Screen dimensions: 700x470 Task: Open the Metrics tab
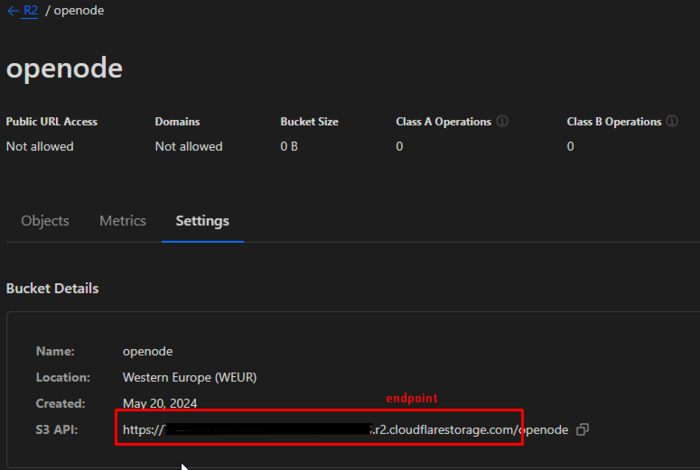pos(122,221)
